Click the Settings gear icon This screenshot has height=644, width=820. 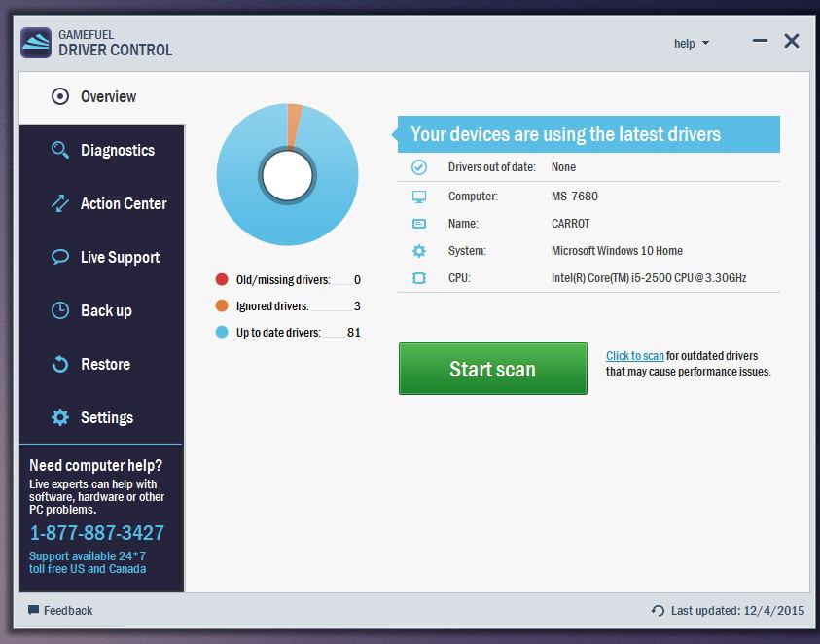tap(60, 417)
